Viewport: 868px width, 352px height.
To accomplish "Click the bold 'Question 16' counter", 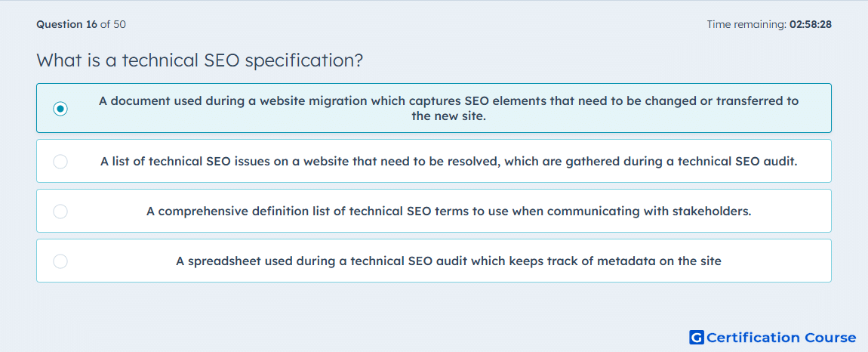I will point(67,24).
